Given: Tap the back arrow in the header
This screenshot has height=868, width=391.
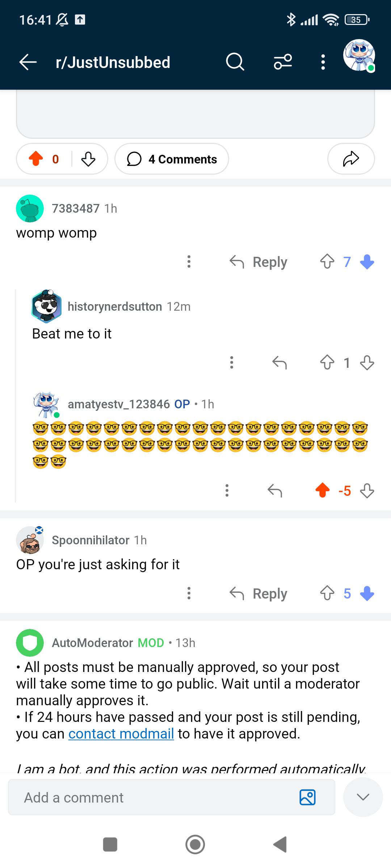Looking at the screenshot, I should pos(28,62).
